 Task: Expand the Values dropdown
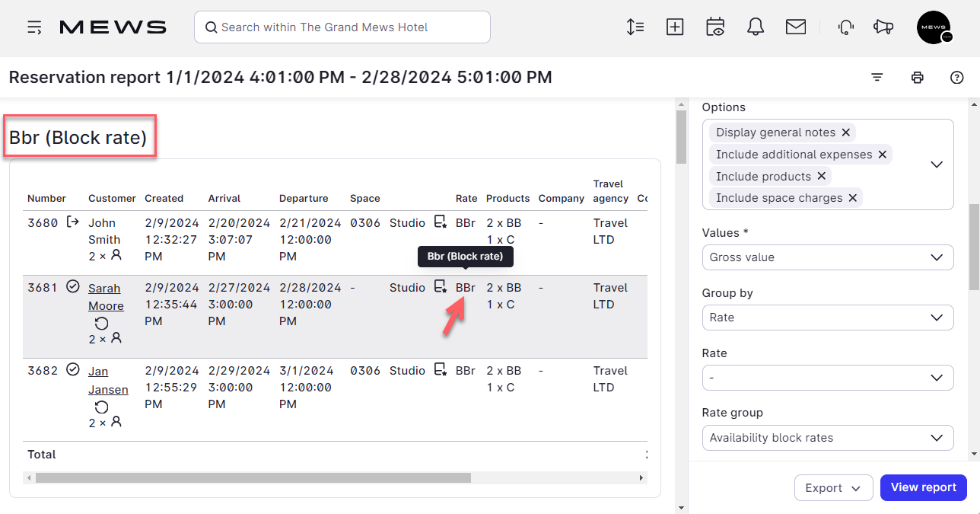(x=827, y=257)
